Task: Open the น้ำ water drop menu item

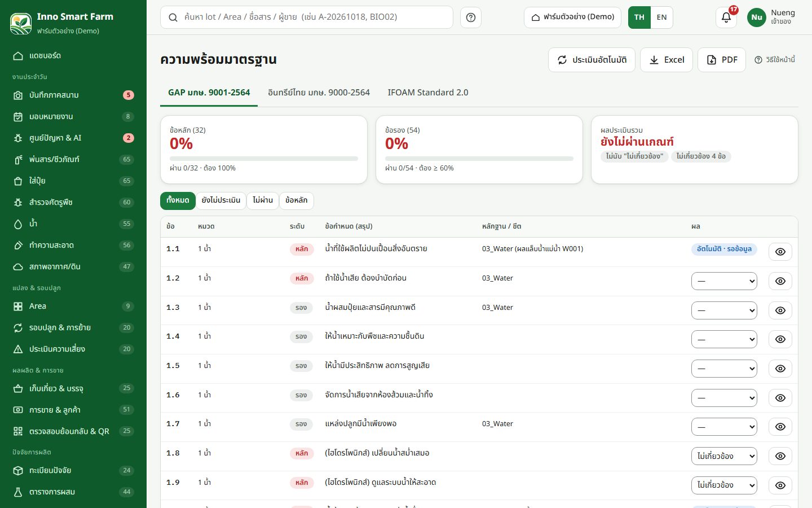Action: tap(73, 224)
